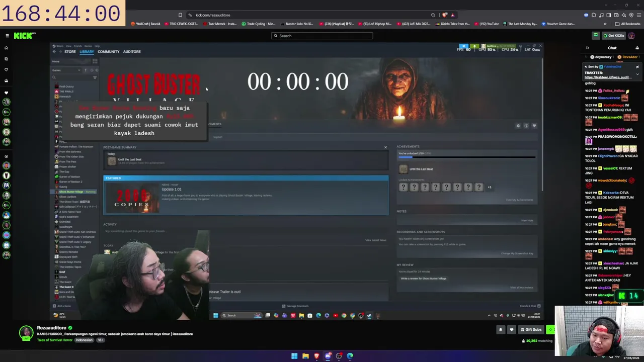
Task: Switch Steam library to grid view
Action: click(95, 61)
